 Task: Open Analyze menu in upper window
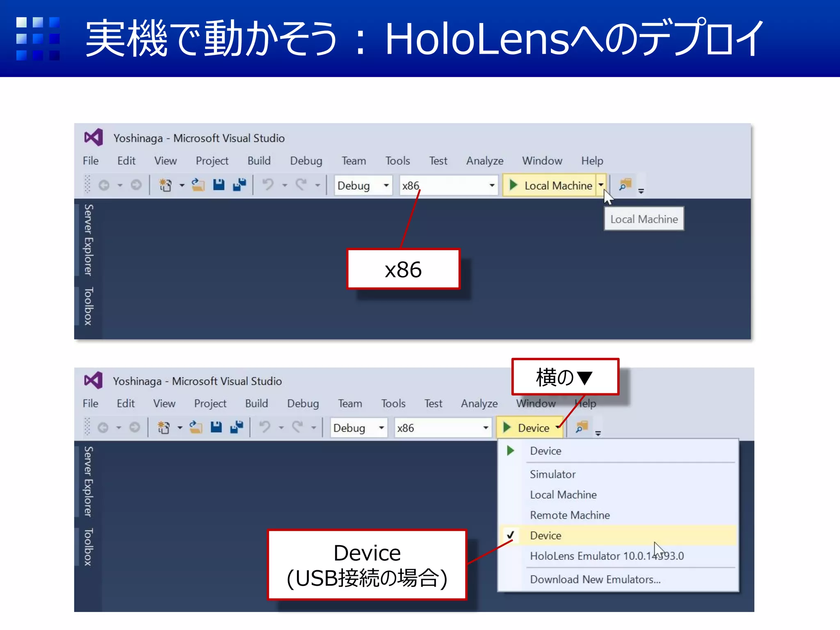[485, 160]
